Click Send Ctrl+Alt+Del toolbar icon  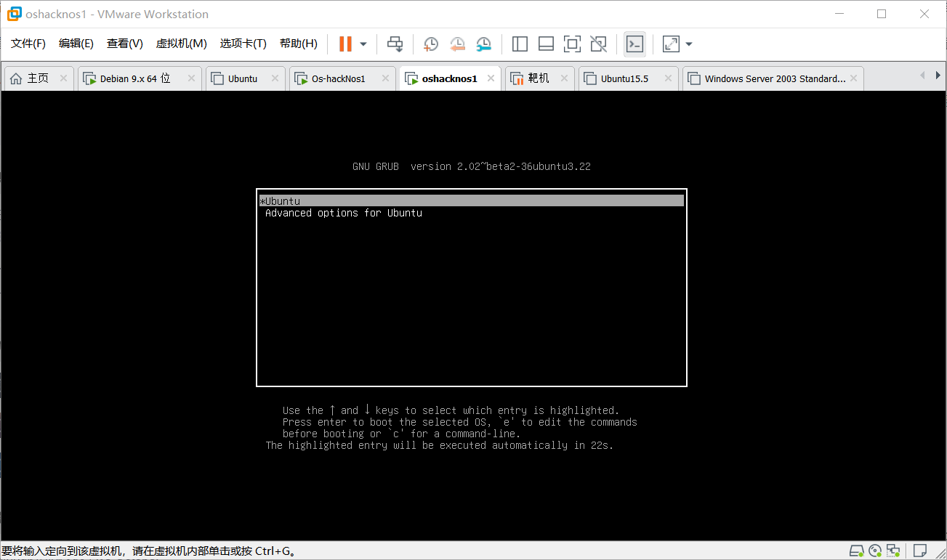pyautogui.click(x=395, y=44)
